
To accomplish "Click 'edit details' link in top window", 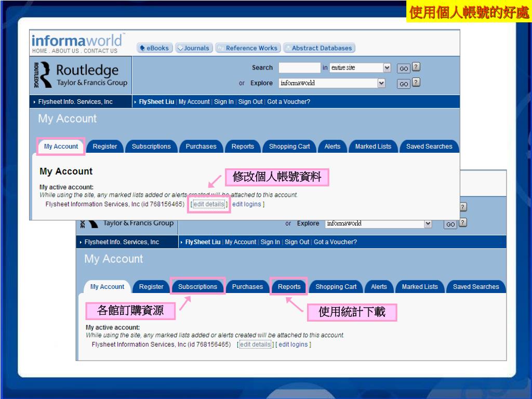I will [x=209, y=204].
